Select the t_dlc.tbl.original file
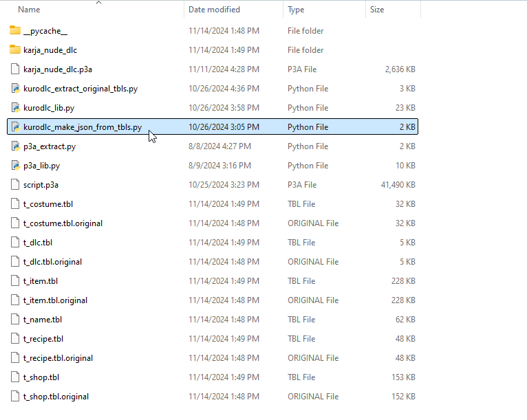This screenshot has width=527, height=420. (x=52, y=262)
